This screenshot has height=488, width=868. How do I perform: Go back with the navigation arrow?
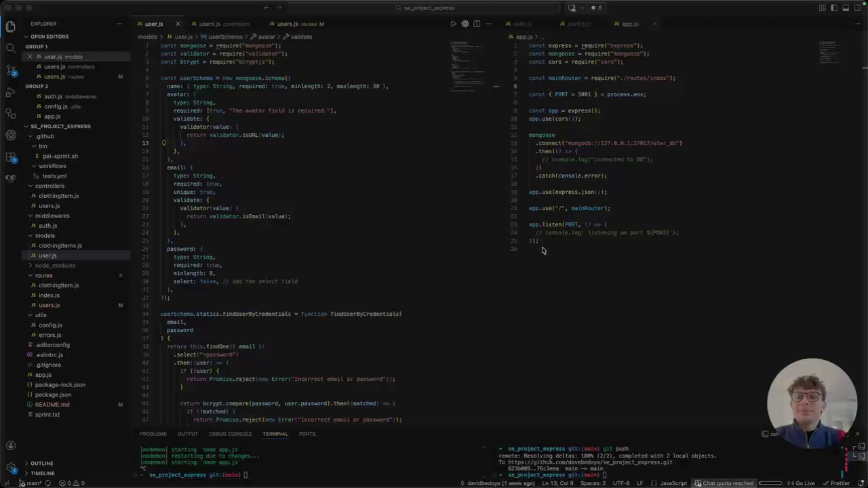(x=267, y=7)
